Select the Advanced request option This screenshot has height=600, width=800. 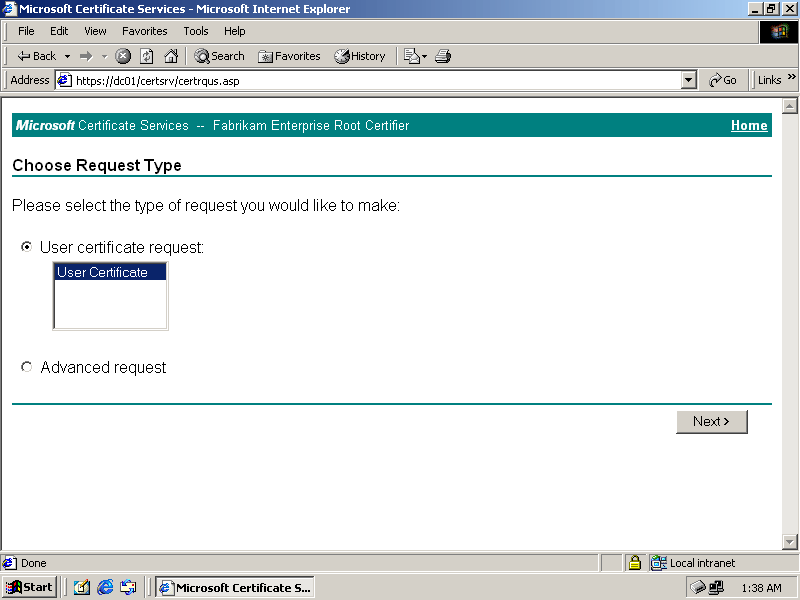[27, 367]
